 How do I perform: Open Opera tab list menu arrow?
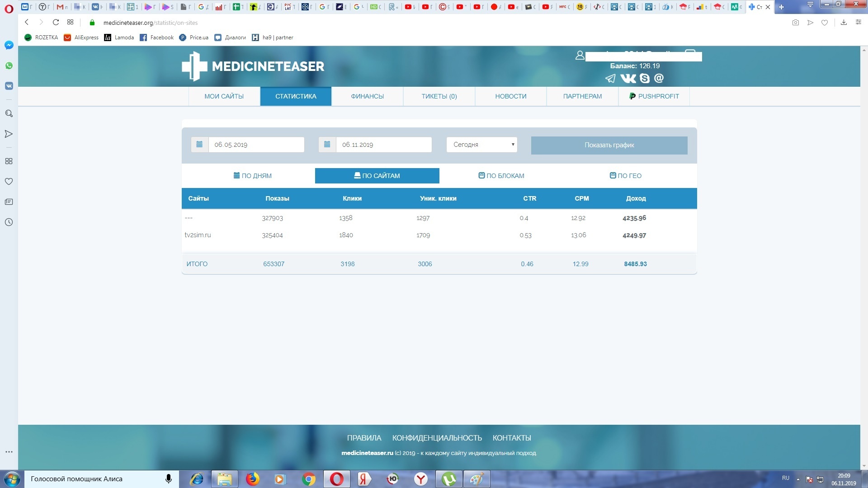coord(810,5)
